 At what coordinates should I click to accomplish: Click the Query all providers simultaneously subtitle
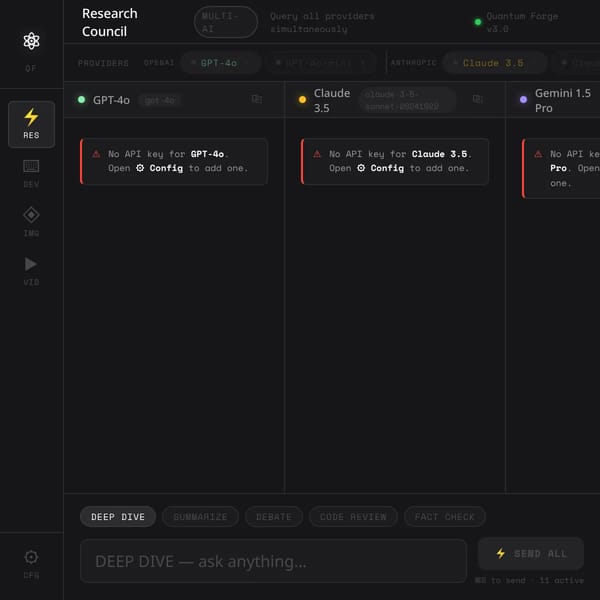(x=322, y=22)
